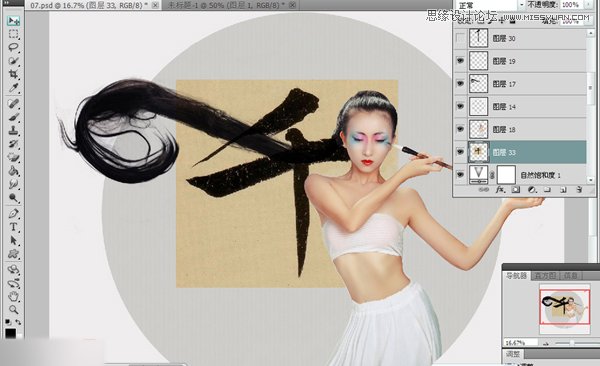Hide the 自然饱和度 1 adjustment layer
This screenshot has width=600, height=366.
[460, 175]
